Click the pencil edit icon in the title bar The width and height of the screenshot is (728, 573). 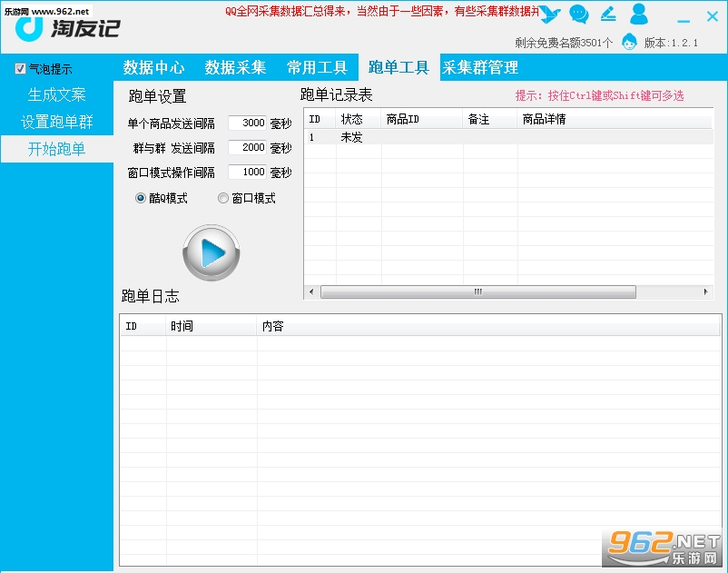coord(608,14)
